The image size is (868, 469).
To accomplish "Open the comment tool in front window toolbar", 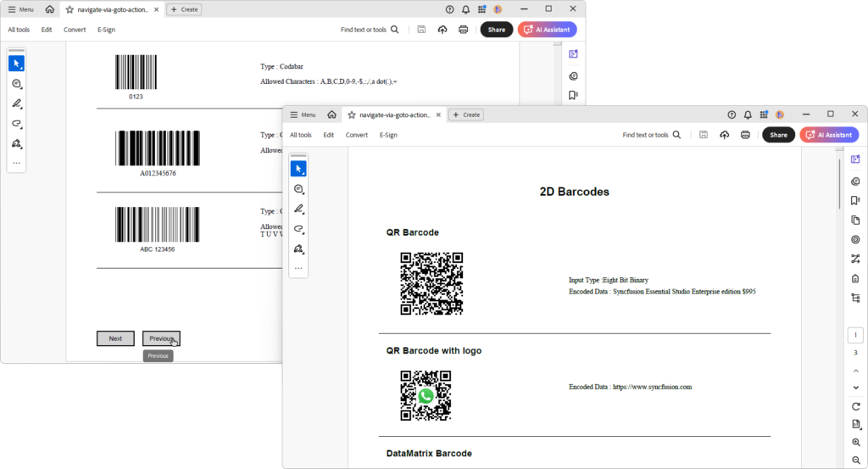I will tap(298, 189).
